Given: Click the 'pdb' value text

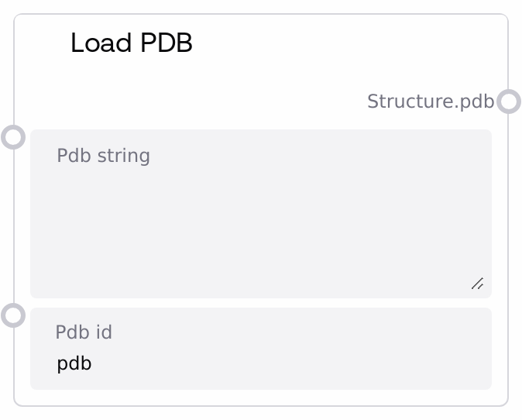Looking at the screenshot, I should tap(74, 363).
